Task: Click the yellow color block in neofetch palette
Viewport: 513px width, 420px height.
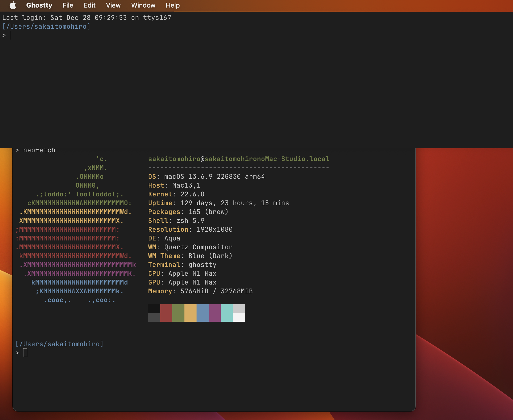Action: [190, 313]
